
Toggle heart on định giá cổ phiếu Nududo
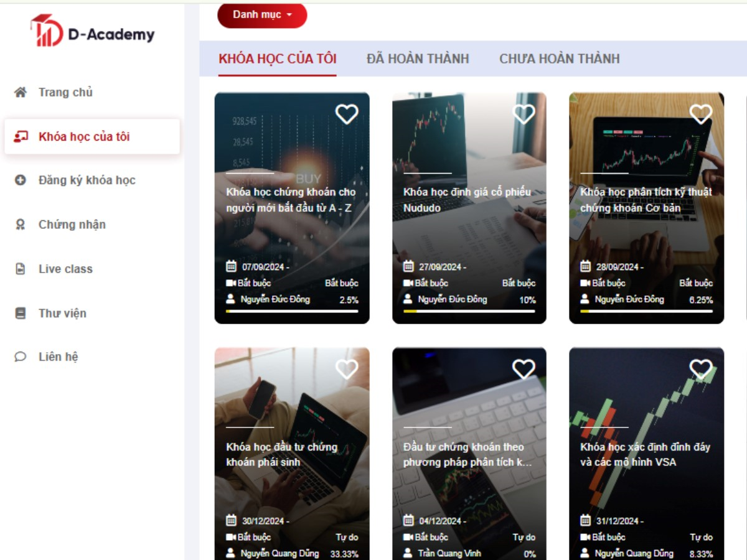524,114
